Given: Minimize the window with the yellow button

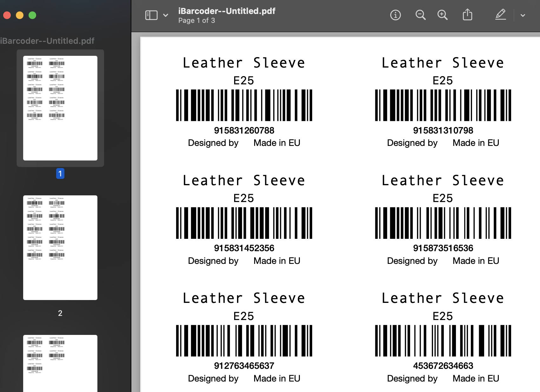Looking at the screenshot, I should click(x=20, y=15).
